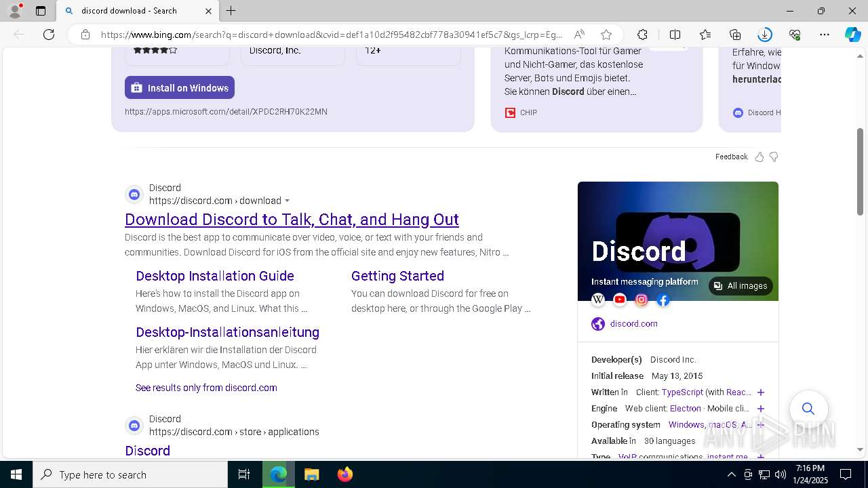
Task: Activate the Read aloud icon
Action: point(579,35)
